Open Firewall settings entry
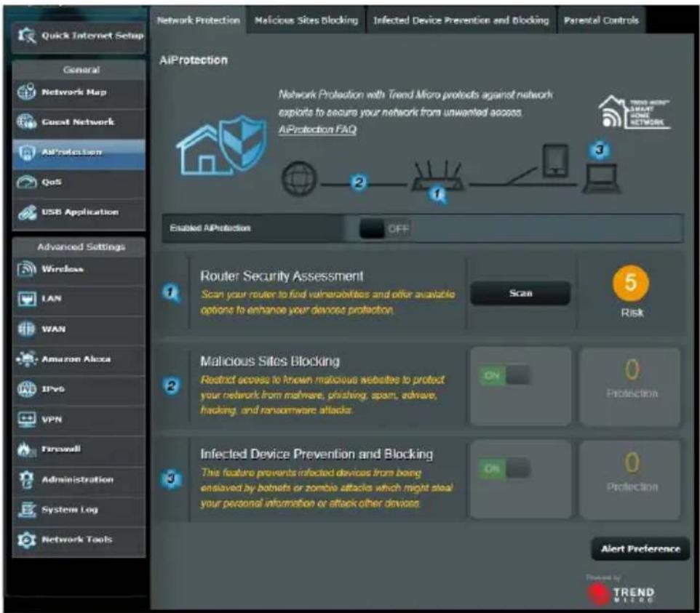 pyautogui.click(x=79, y=449)
